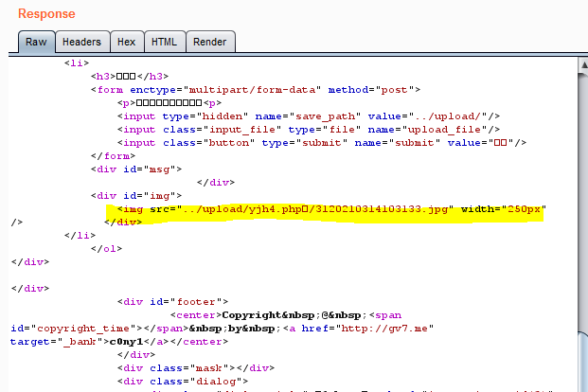Open the Headers tab
The image size is (588, 392).
click(82, 42)
